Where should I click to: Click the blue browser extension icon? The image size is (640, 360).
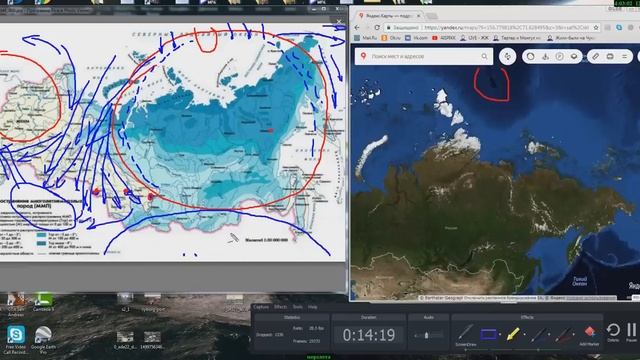(x=619, y=27)
